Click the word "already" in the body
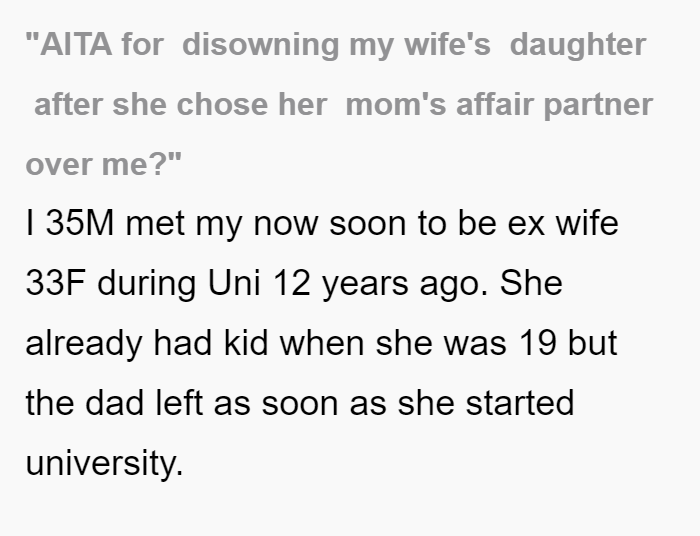Screen dimensions: 700x536 click(x=84, y=344)
